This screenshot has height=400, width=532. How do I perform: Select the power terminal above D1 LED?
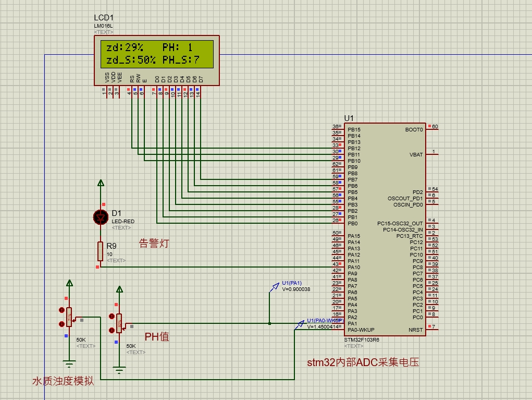tap(101, 184)
